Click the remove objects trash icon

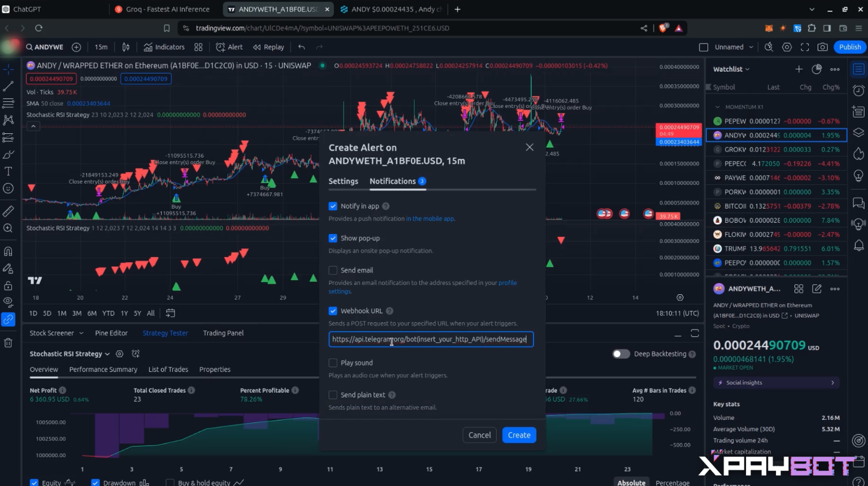8,342
